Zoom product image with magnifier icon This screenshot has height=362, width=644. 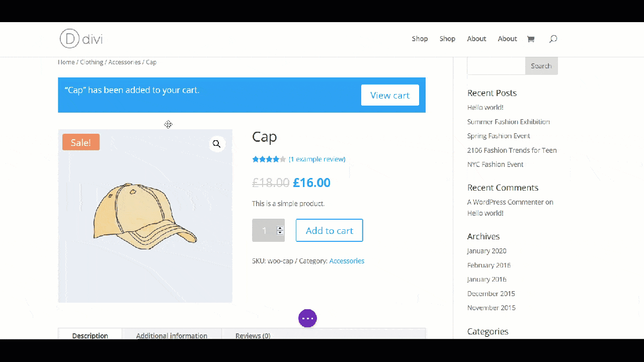tap(216, 144)
